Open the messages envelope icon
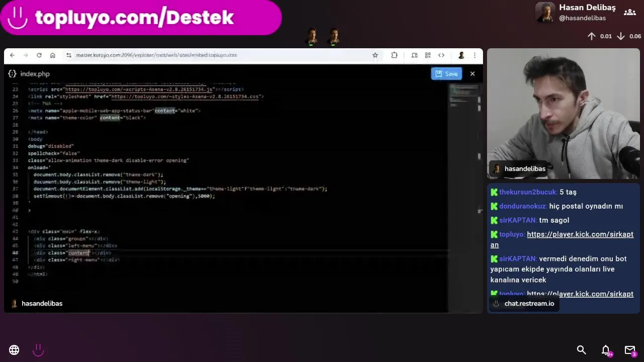This screenshot has height=362, width=644. 630,350
